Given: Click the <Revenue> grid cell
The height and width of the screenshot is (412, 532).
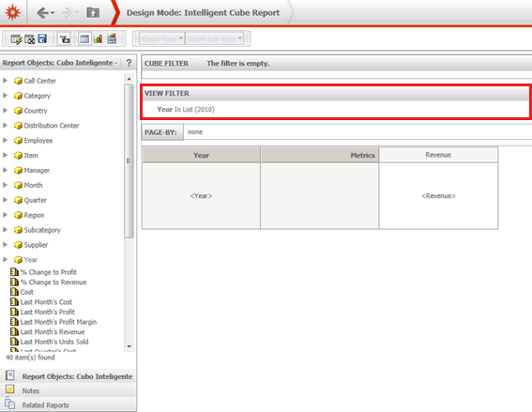Looking at the screenshot, I should (x=438, y=196).
